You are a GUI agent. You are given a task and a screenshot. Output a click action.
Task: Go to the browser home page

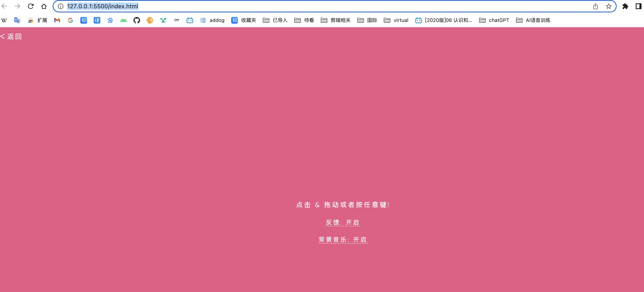coord(44,6)
